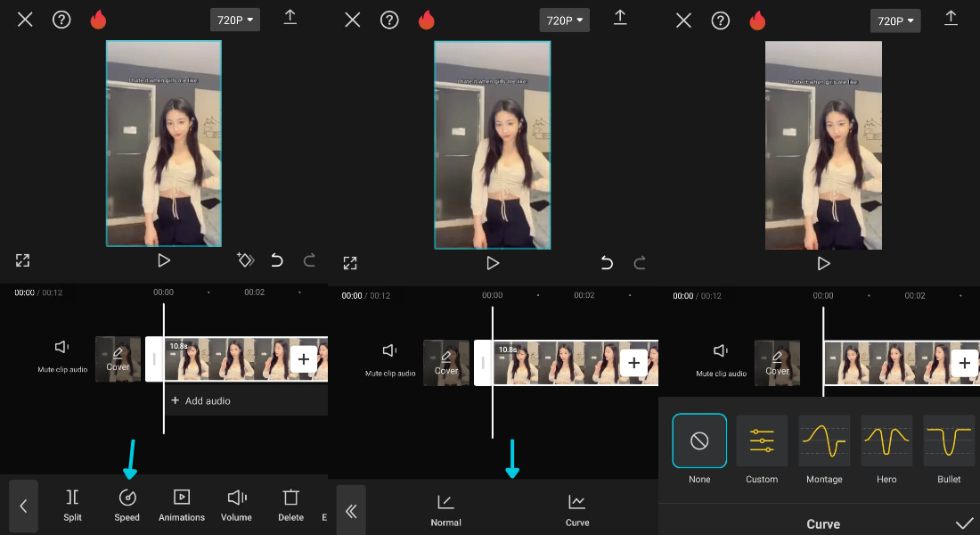Redo action in the left screen

click(x=309, y=259)
